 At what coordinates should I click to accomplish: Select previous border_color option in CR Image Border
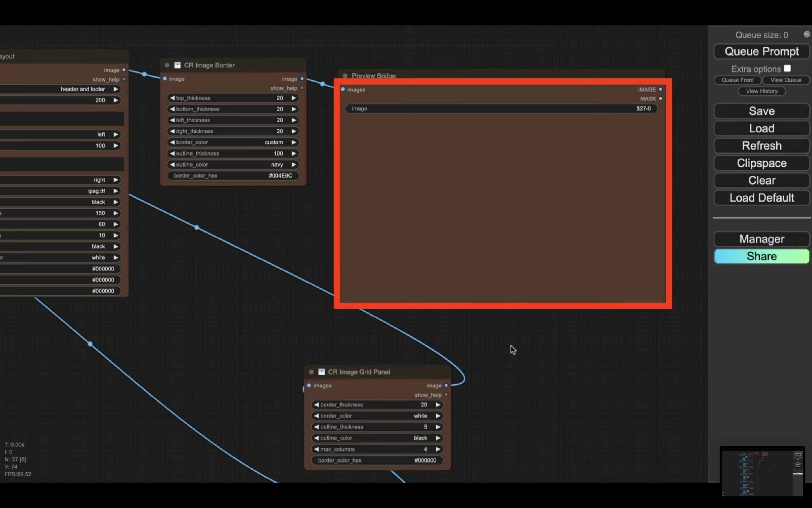[x=172, y=142]
